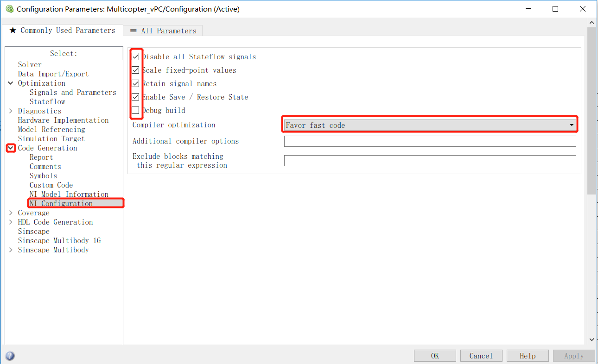Screen dimensions: 598x364
Task: Toggle Disable all Stateflow signals checkbox
Action: point(135,56)
